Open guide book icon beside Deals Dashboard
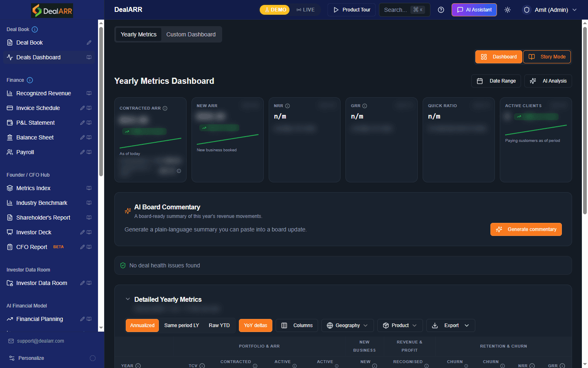 coord(89,57)
